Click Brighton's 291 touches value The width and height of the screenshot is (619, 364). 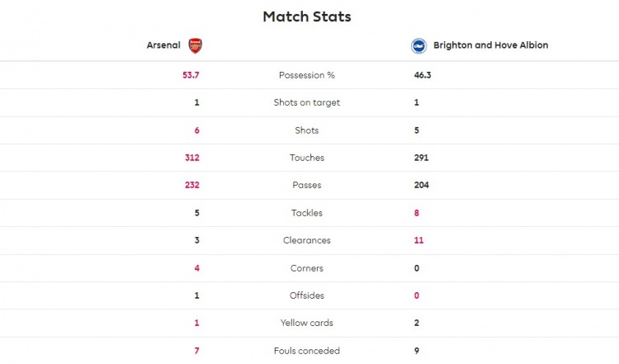pyautogui.click(x=421, y=158)
